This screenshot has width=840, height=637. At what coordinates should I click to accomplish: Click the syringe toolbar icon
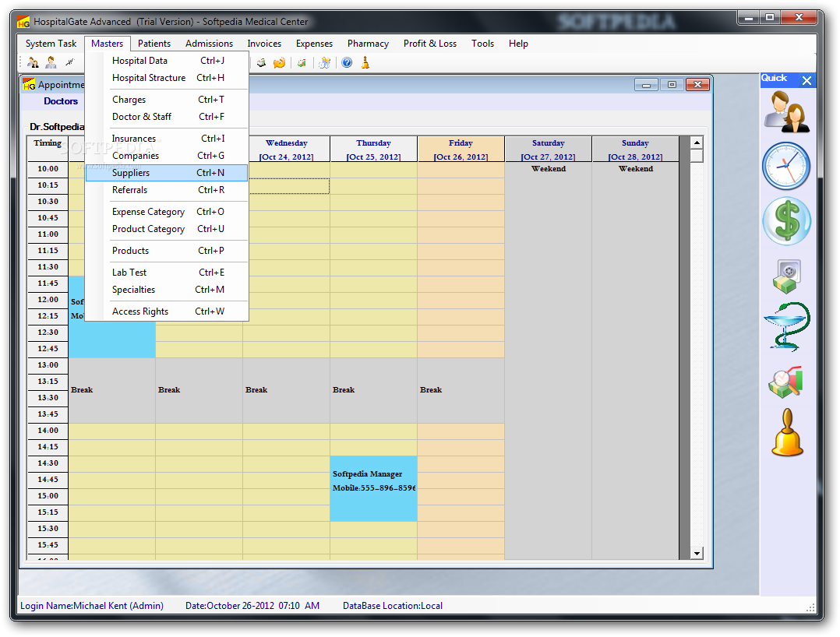69,62
